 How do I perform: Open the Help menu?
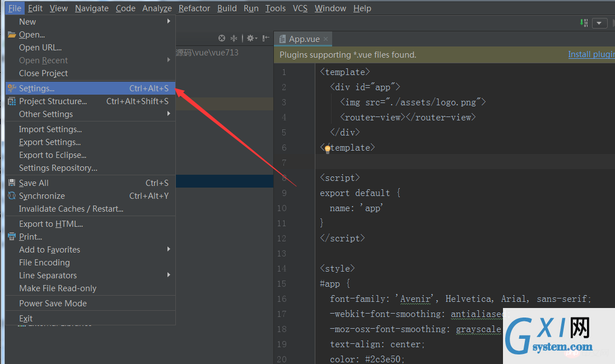point(362,8)
